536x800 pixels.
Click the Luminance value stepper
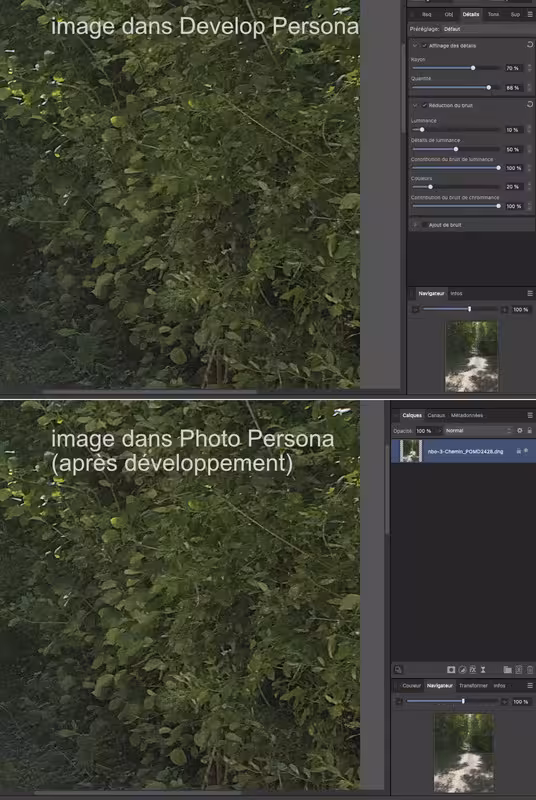click(530, 130)
